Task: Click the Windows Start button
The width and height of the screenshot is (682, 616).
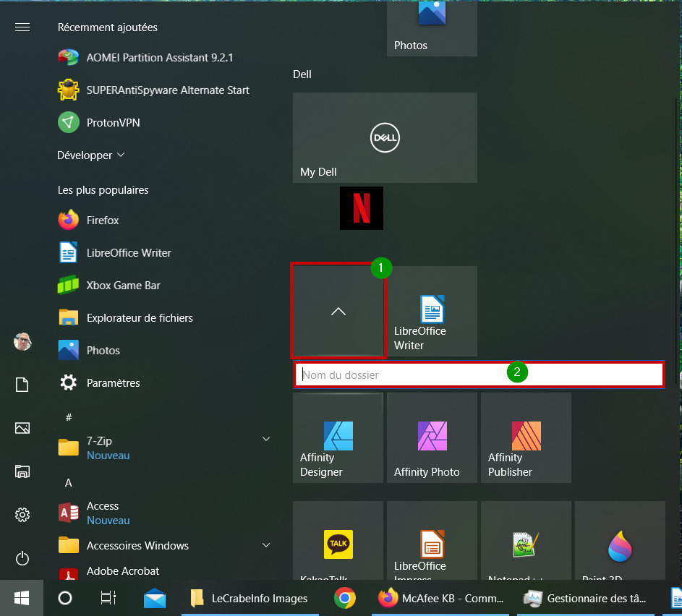Action: click(x=22, y=598)
